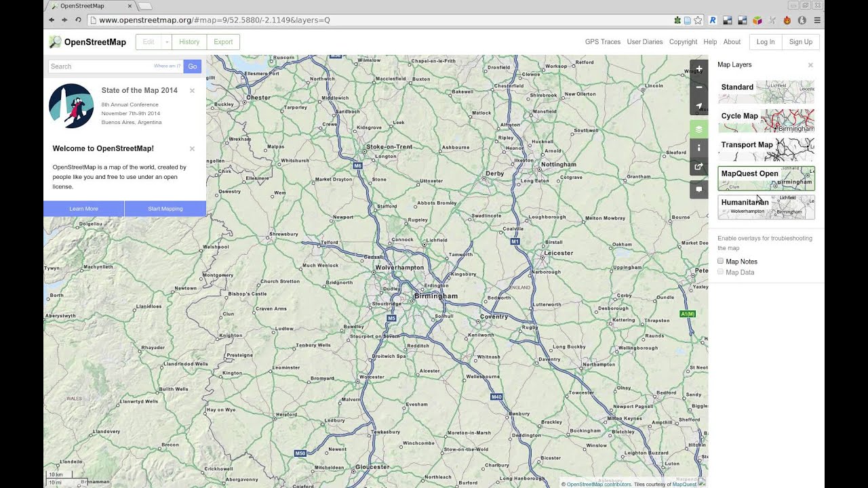The image size is (868, 488).
Task: Click the grey circular extension icon
Action: (802, 20)
